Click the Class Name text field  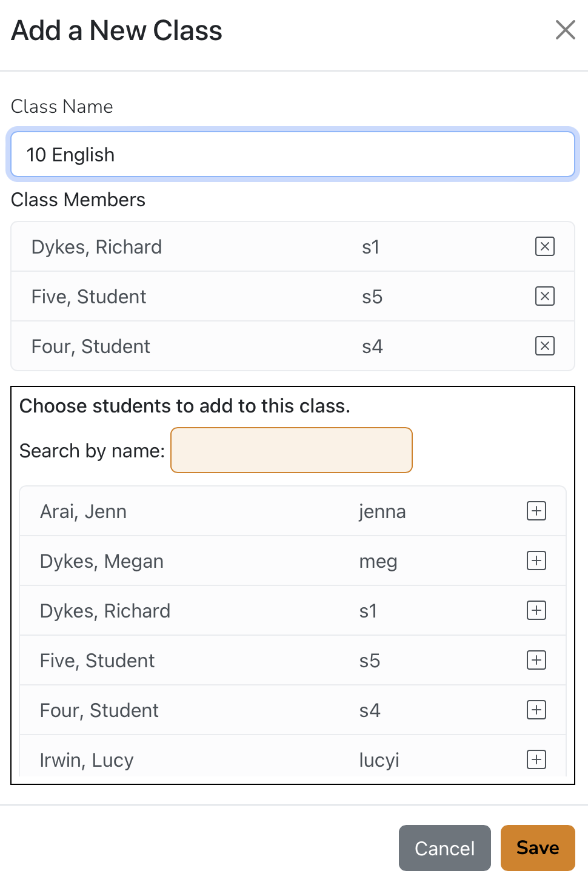point(293,155)
